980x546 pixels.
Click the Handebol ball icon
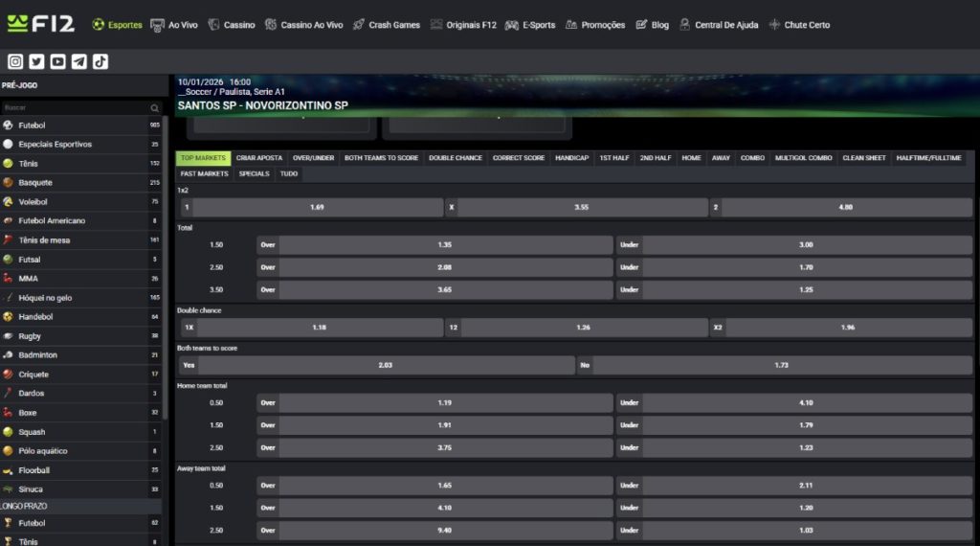pos(8,316)
